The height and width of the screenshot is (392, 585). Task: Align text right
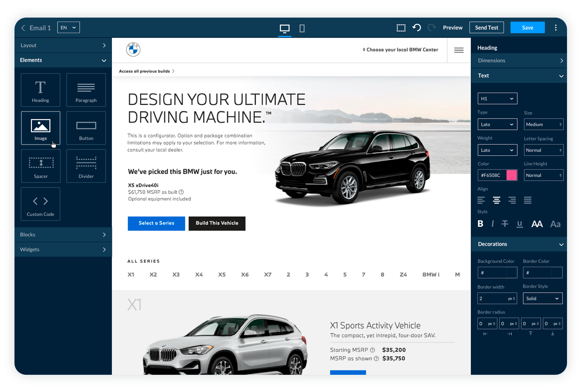point(512,200)
